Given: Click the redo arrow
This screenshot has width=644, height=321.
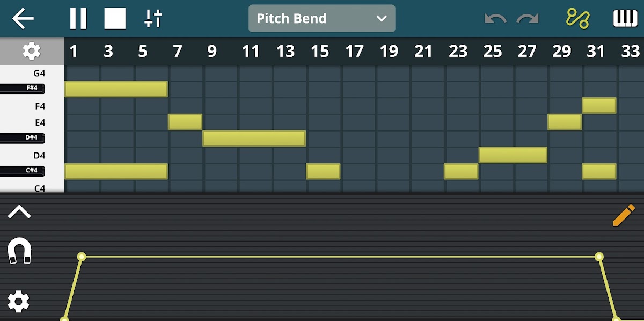Looking at the screenshot, I should click(x=528, y=19).
